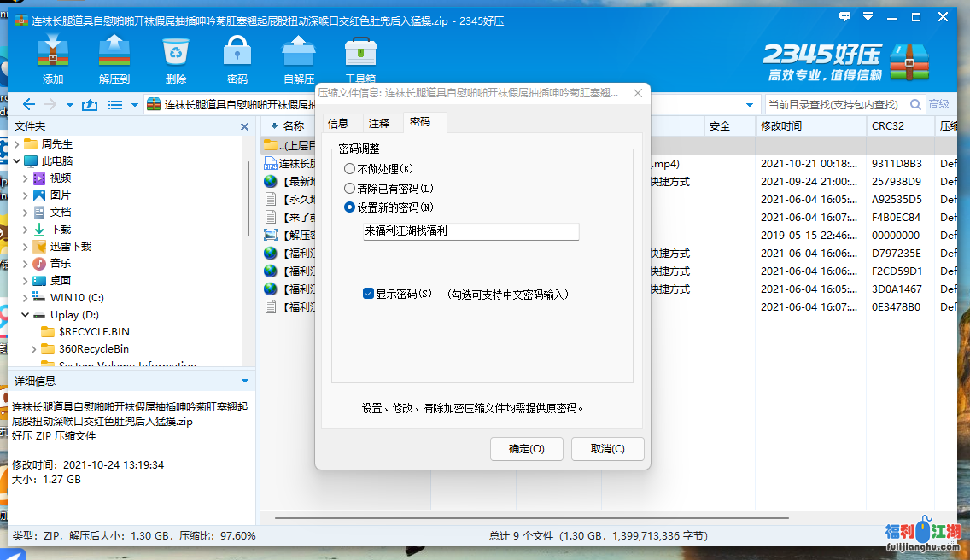Click the search magnifier icon
This screenshot has width=970, height=560.
(914, 105)
